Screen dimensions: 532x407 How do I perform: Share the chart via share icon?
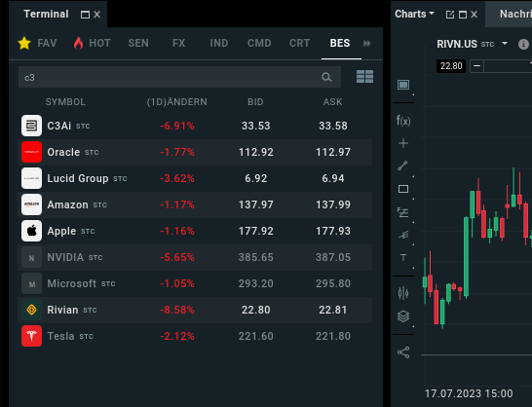[403, 352]
